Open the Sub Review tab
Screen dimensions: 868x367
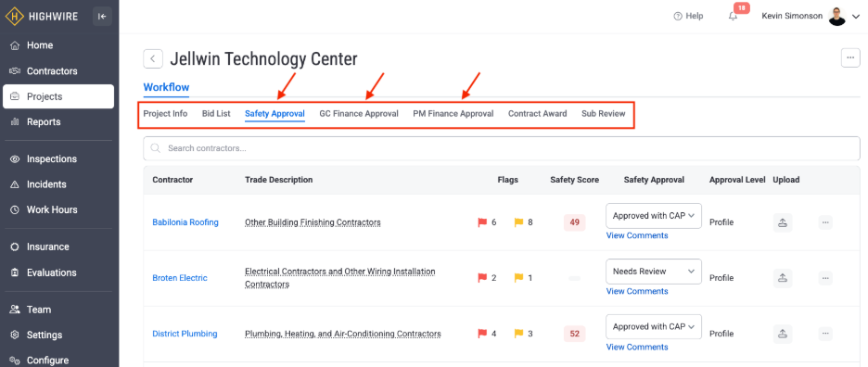(604, 113)
